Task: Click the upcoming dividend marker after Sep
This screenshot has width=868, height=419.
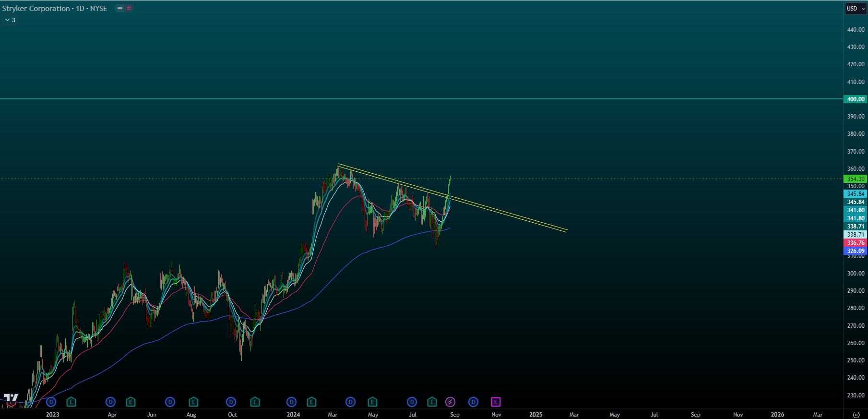Action: click(x=473, y=402)
